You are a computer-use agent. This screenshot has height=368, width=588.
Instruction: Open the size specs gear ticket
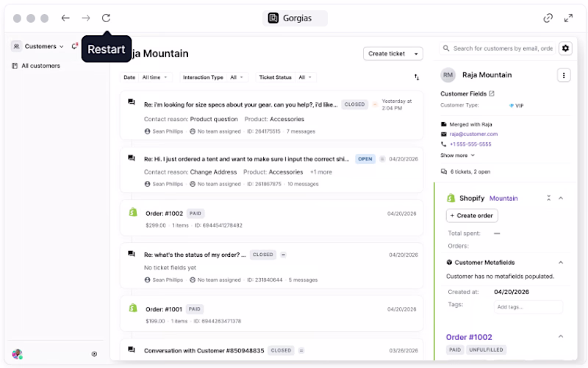[x=271, y=116]
